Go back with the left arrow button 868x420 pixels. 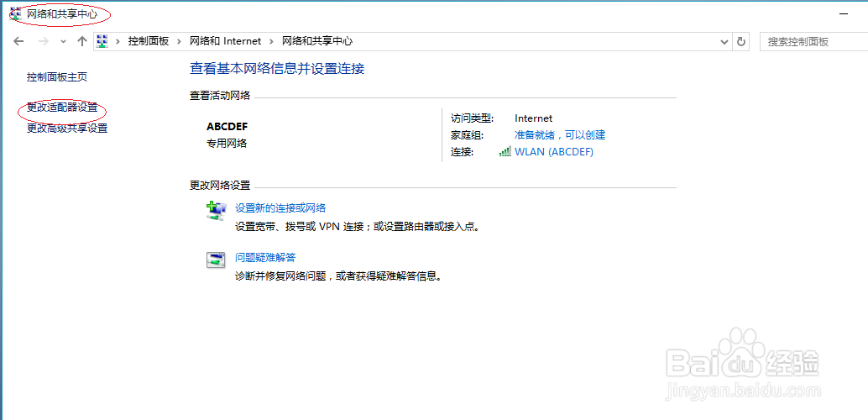pos(18,41)
